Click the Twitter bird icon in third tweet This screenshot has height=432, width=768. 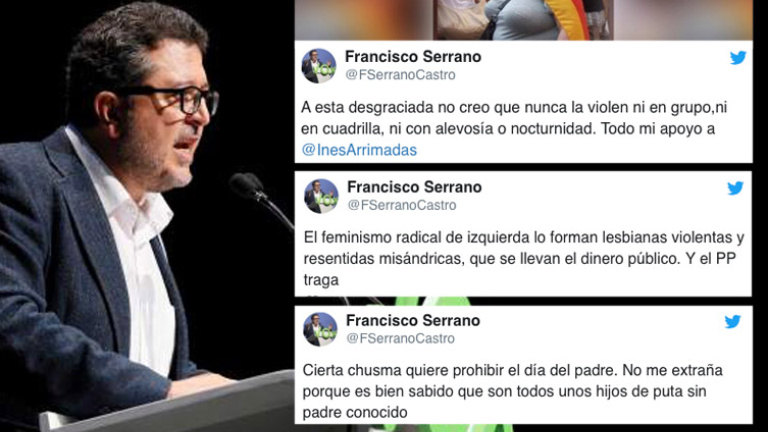tap(733, 321)
